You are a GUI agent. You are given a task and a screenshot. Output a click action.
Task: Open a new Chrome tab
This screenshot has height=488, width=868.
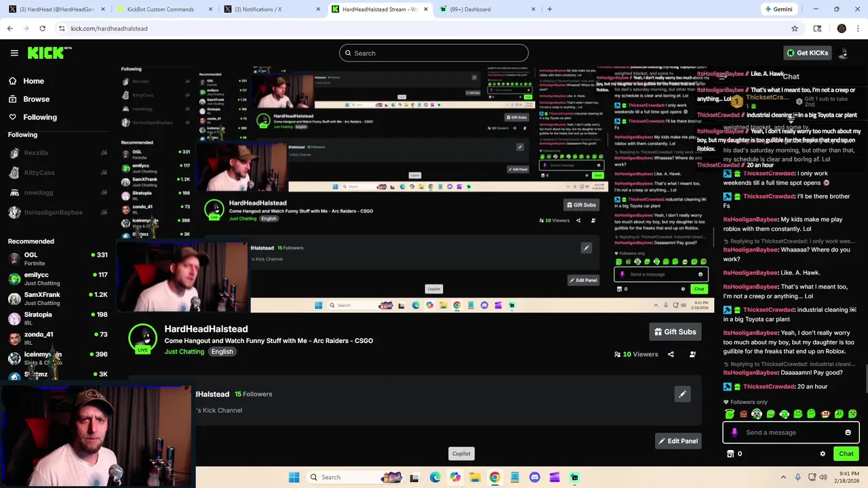[x=549, y=9]
